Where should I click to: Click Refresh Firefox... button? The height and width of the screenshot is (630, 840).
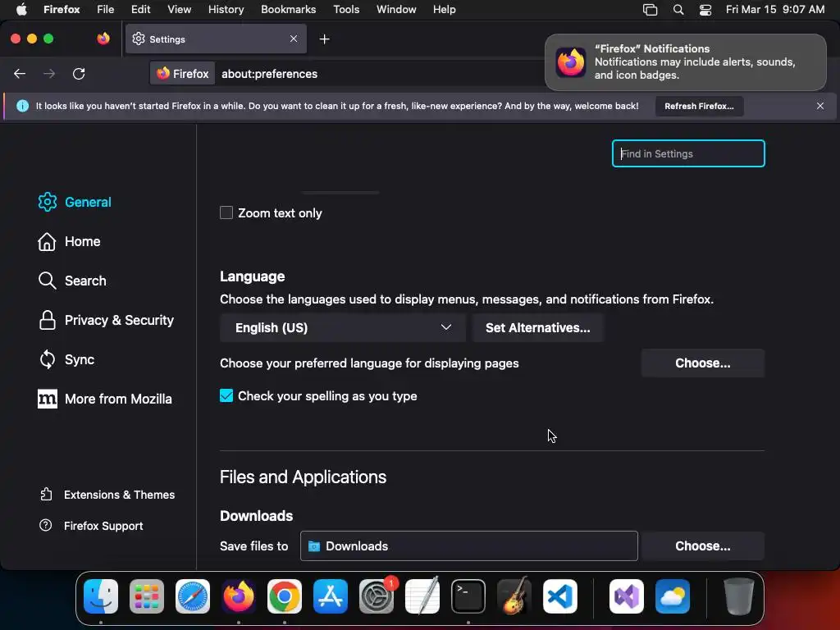[699, 106]
